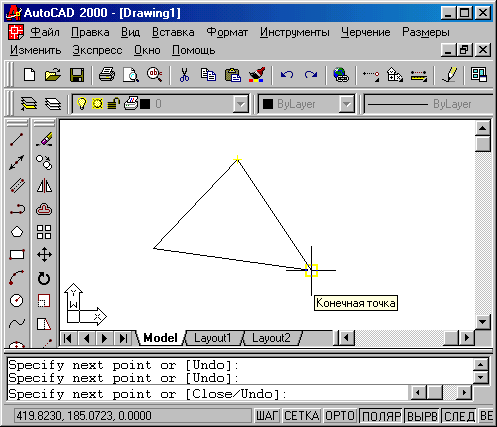Toggle the ОРТО ortho mode button
Screen dimensions: 497x427
coord(340,416)
